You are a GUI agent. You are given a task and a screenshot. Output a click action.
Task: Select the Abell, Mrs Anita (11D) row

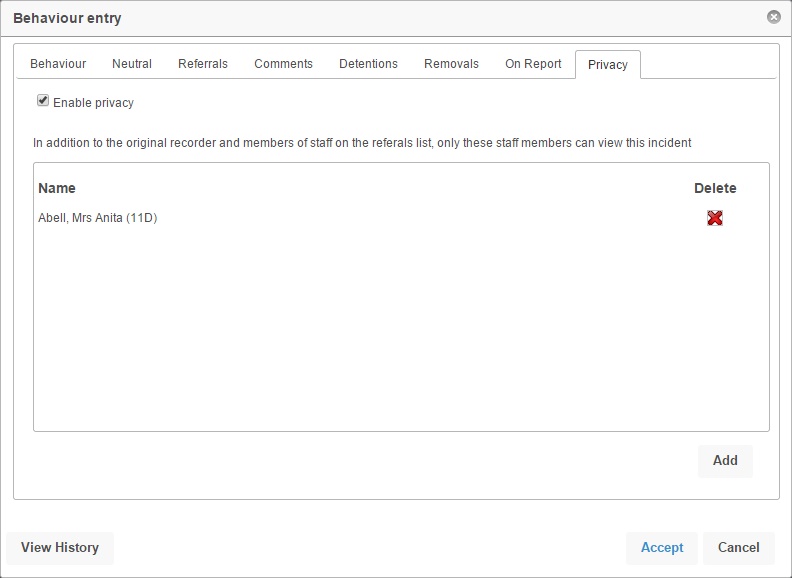[x=98, y=218]
